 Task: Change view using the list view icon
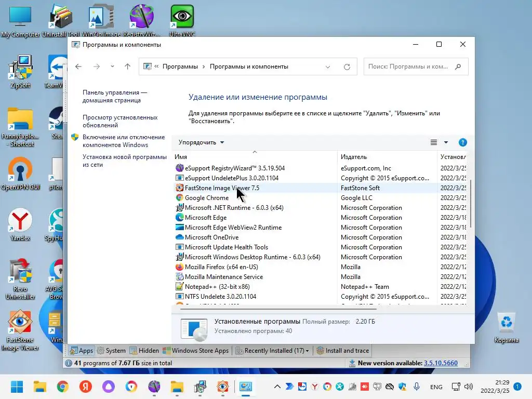pos(434,142)
